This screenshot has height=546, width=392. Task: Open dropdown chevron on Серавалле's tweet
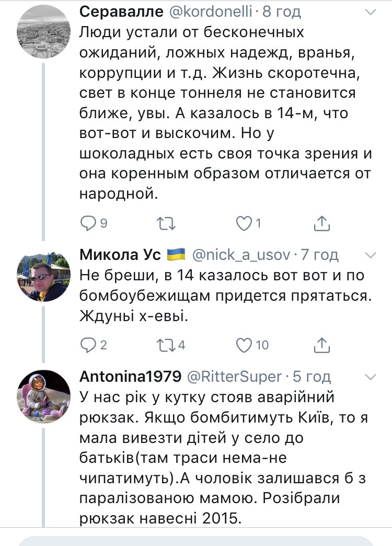click(370, 12)
